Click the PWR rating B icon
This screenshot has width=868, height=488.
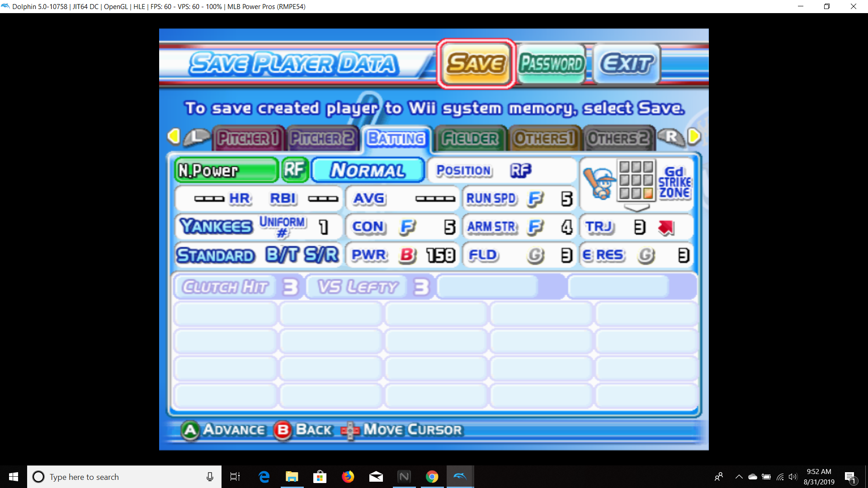[407, 255]
